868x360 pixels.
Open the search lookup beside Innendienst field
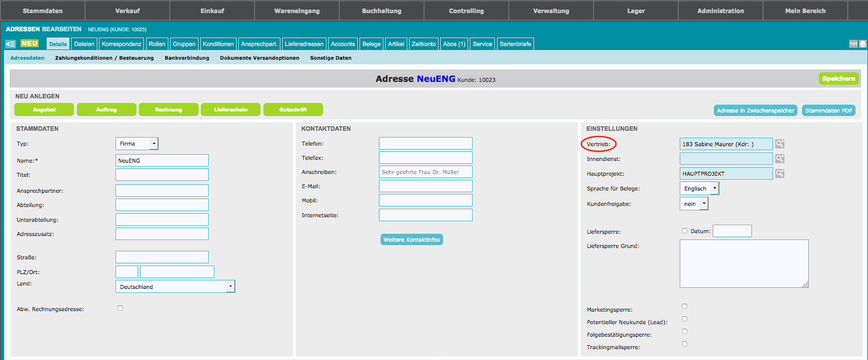point(780,159)
